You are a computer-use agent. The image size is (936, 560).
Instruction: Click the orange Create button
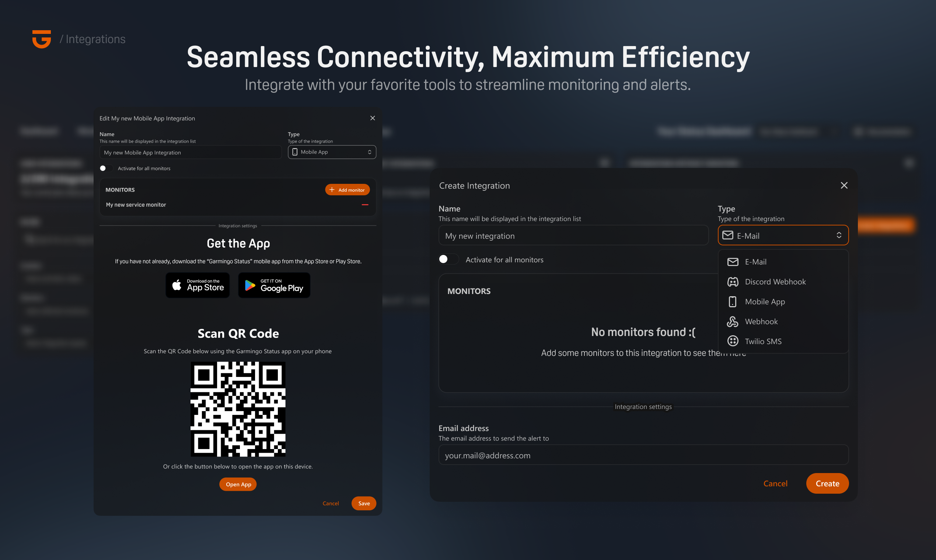(827, 483)
